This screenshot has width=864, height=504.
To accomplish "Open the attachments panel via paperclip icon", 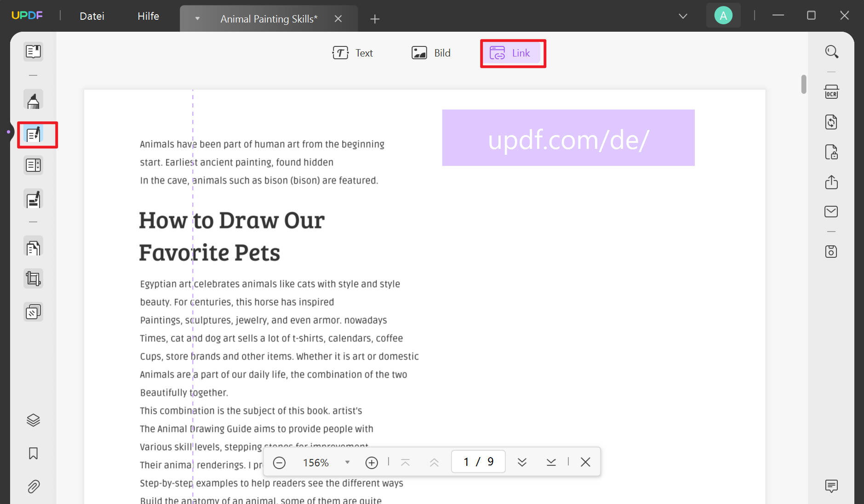I will point(33,486).
